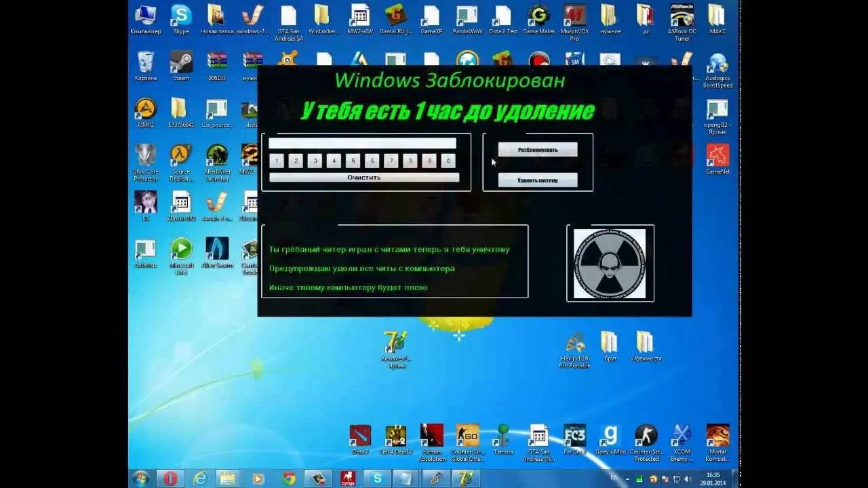Screen dimensions: 868x488
Task: Hit the keypad digit 0 button
Action: [x=448, y=161]
